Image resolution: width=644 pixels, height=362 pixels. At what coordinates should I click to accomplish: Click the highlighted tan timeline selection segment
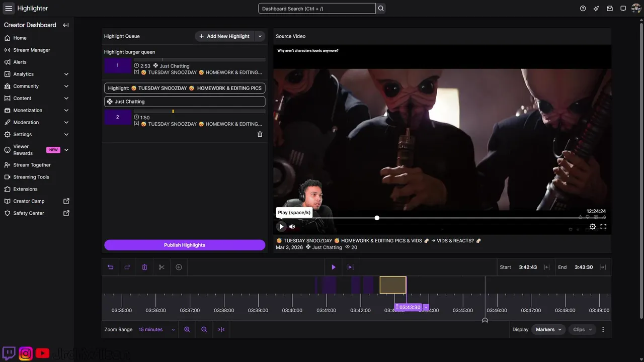pos(393,285)
